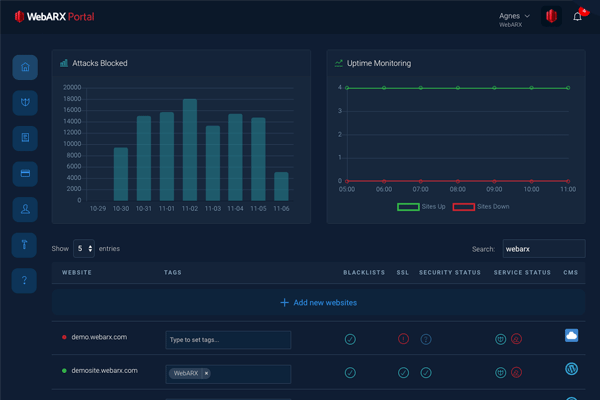
Task: Open the shield firewall sidebar icon
Action: tap(25, 103)
